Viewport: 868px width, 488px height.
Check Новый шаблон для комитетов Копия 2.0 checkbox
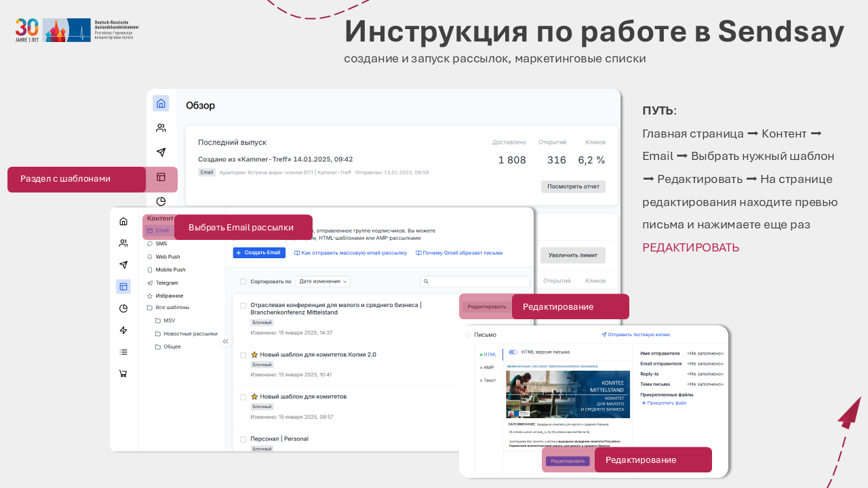click(243, 354)
